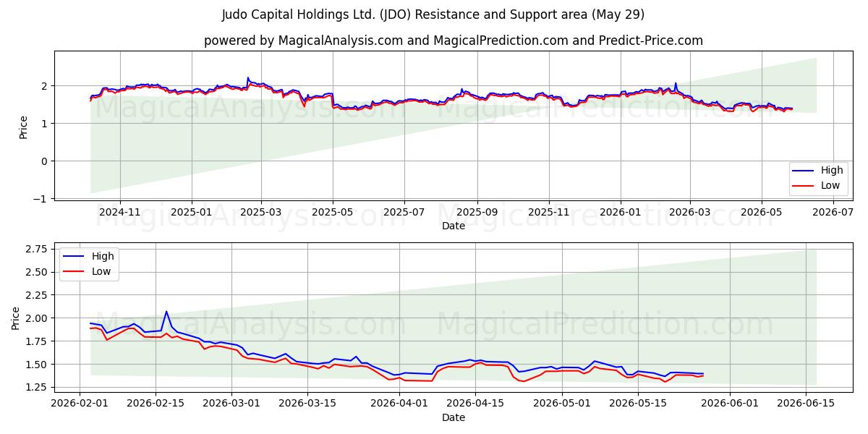Click the 'Price' y-axis label of bottom chart
868x434 pixels.
pos(16,318)
